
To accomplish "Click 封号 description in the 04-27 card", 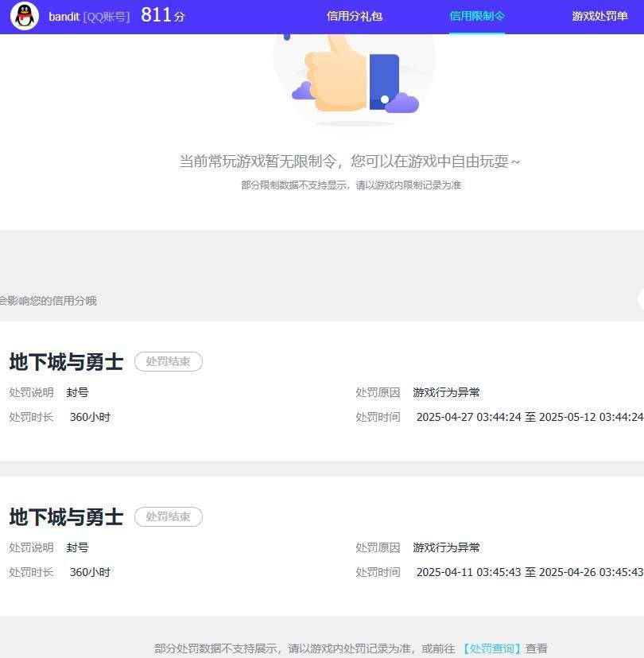I will click(78, 392).
